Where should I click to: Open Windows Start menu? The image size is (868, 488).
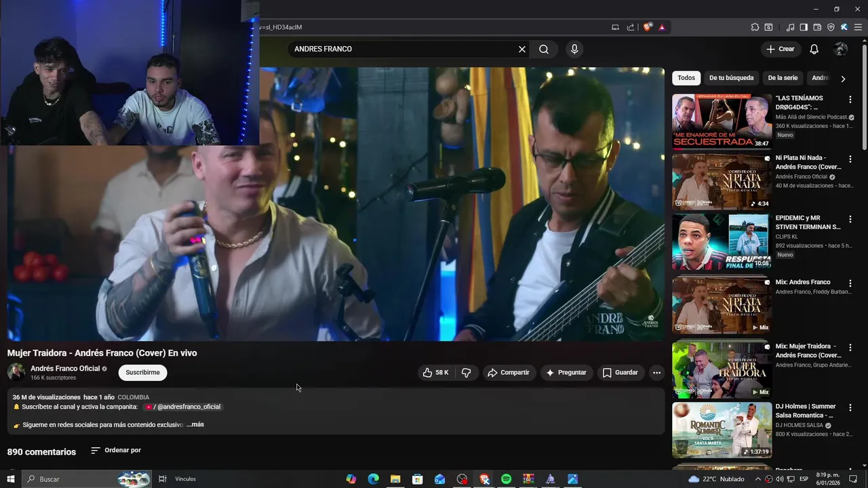[10, 479]
